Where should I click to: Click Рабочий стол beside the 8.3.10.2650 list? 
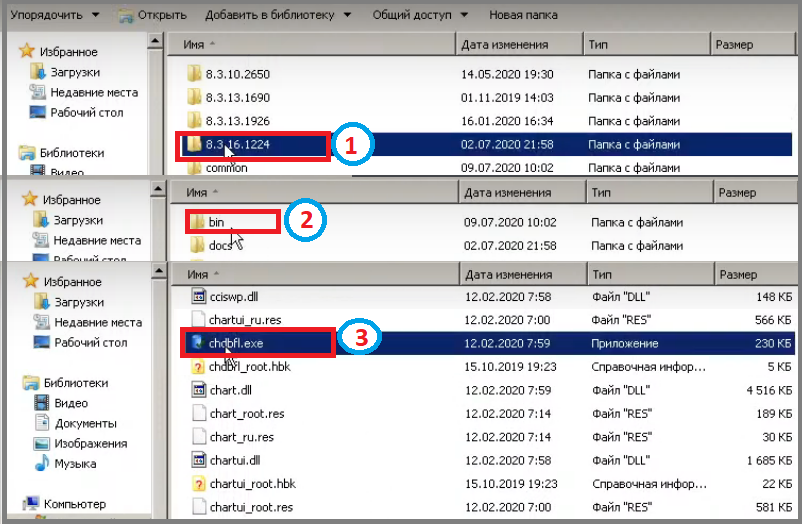(x=77, y=112)
